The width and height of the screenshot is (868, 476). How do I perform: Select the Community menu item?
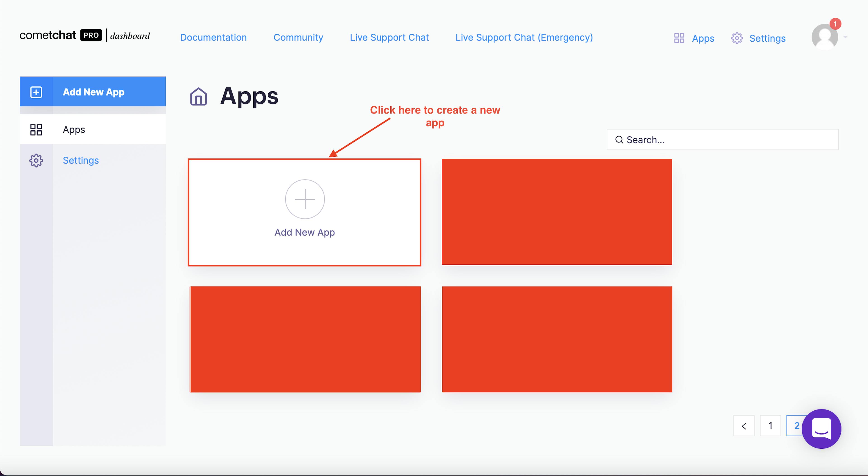[298, 37]
